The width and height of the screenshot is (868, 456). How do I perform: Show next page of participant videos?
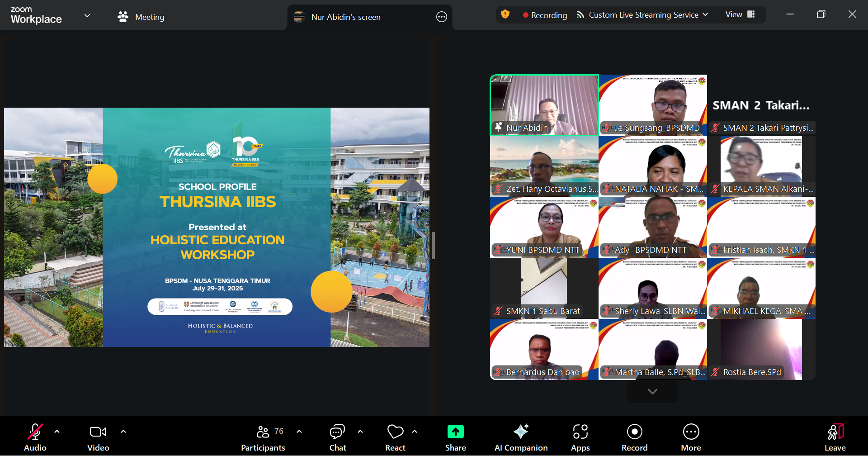click(x=652, y=391)
